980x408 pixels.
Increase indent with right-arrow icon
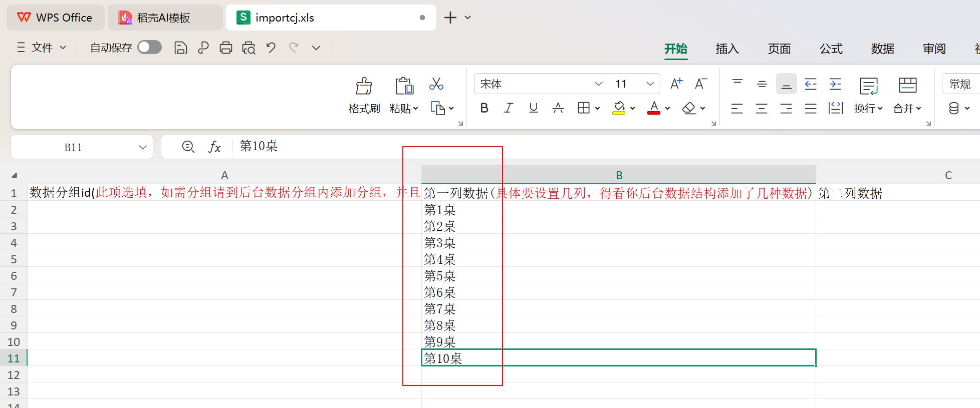[835, 84]
